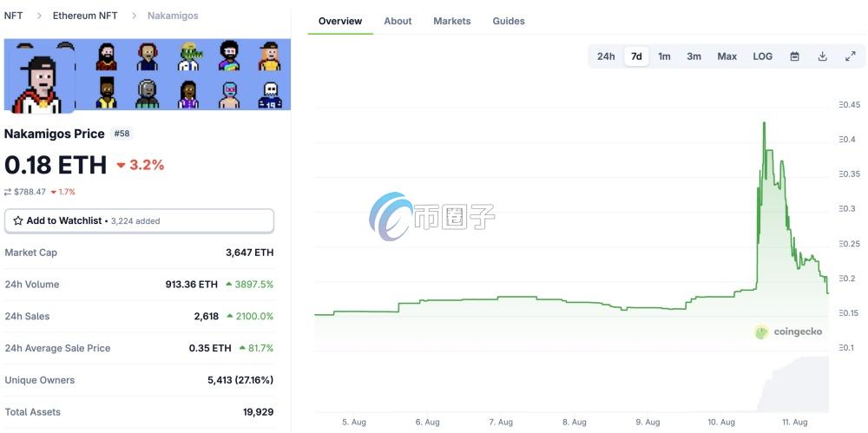This screenshot has height=433, width=868.
Task: Open the Guides tab
Action: click(508, 21)
